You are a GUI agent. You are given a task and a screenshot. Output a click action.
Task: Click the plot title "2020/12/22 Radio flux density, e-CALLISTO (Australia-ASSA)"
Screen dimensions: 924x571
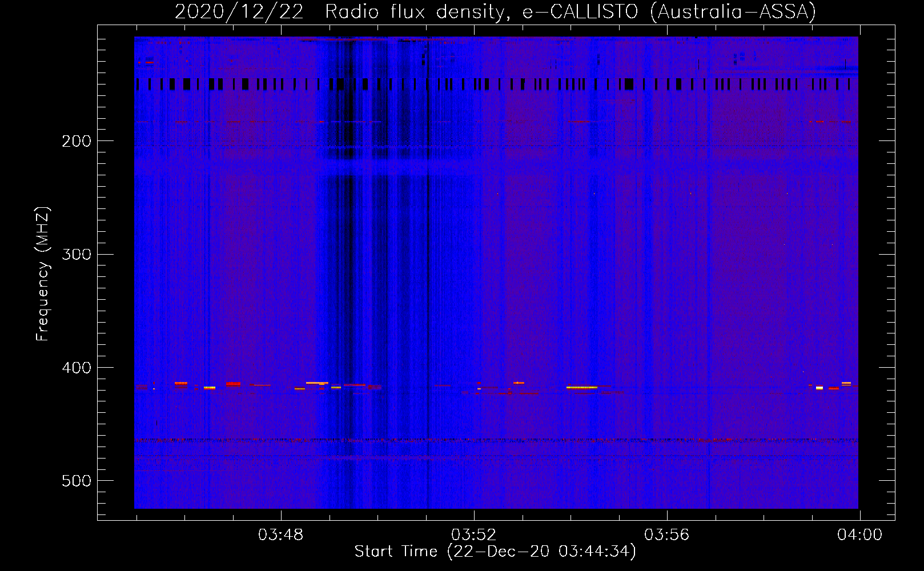coord(495,11)
